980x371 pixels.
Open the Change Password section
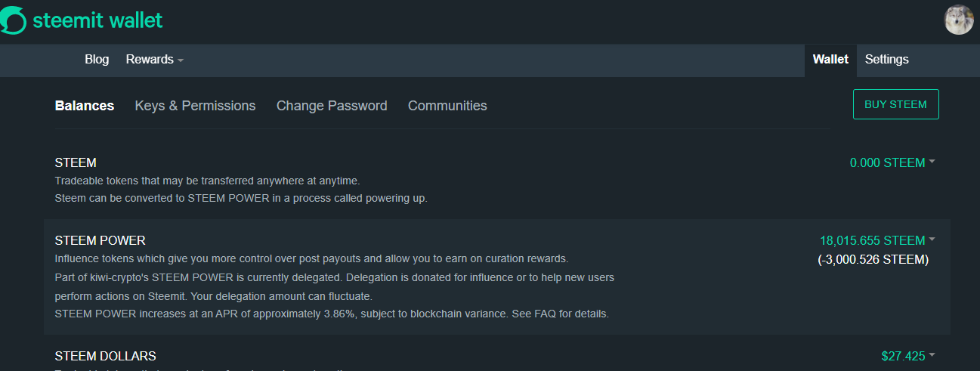click(332, 106)
